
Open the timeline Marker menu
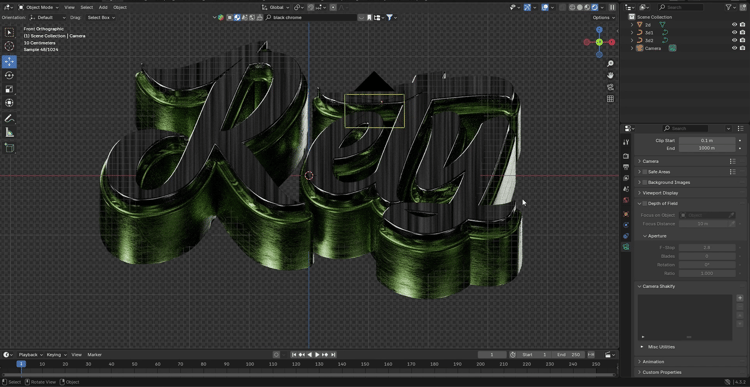coord(95,354)
